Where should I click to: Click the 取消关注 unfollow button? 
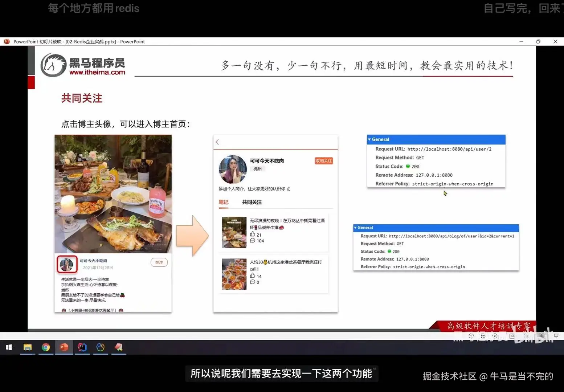pos(323,161)
